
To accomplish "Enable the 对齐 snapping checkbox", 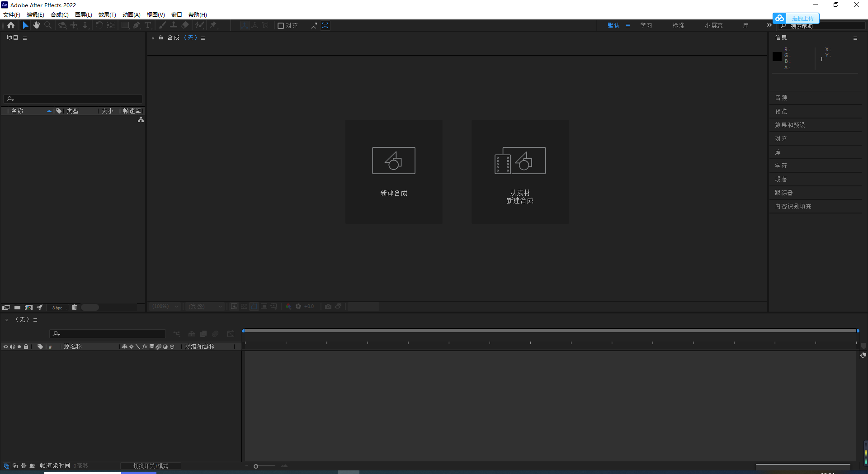I will pos(281,26).
